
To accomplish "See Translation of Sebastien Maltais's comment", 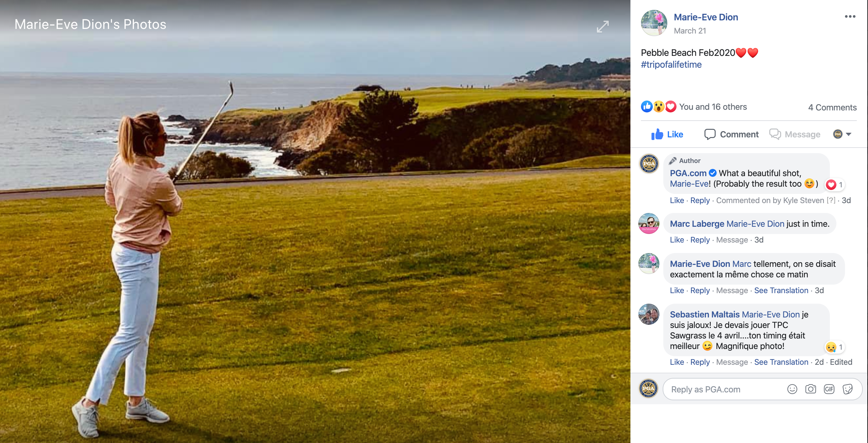I will (781, 362).
